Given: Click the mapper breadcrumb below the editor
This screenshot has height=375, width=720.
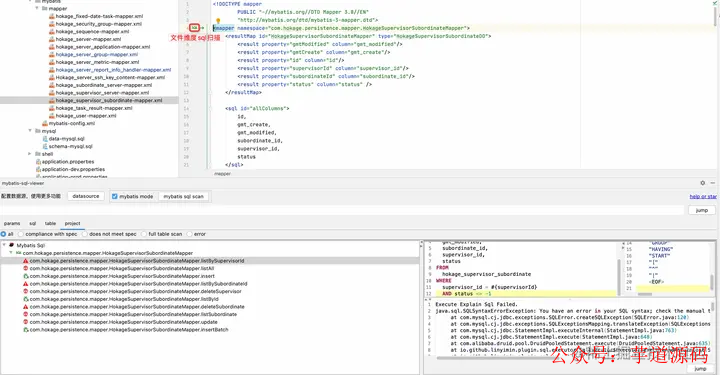Looking at the screenshot, I should (x=222, y=174).
